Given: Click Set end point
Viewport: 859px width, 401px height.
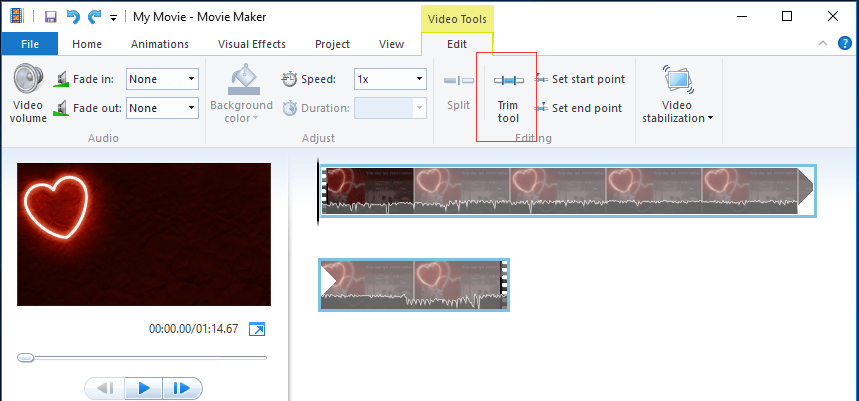Looking at the screenshot, I should coord(579,108).
